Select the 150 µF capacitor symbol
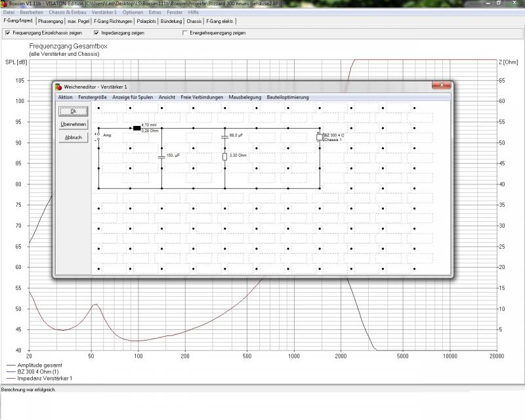525x420 pixels. pos(161,157)
